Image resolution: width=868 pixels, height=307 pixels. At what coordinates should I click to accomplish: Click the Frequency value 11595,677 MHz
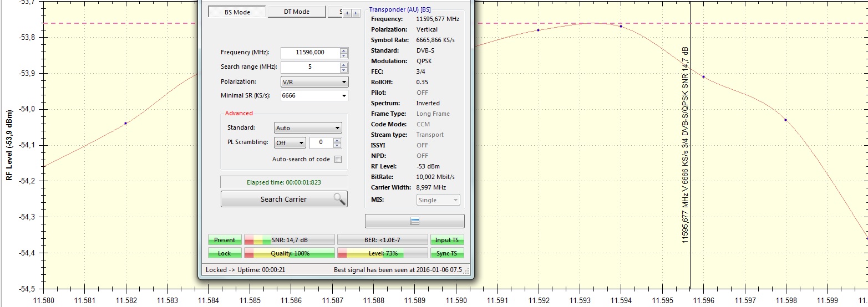pos(438,19)
